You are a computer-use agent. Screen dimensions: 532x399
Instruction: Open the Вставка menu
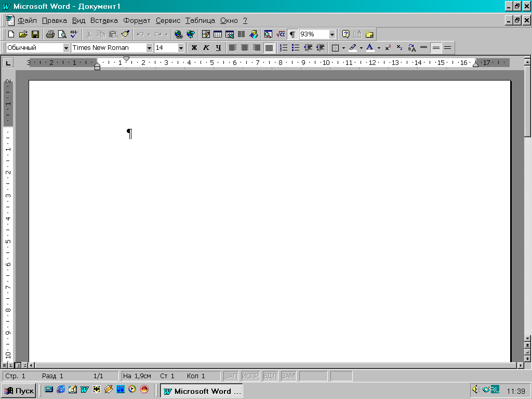pyautogui.click(x=104, y=21)
